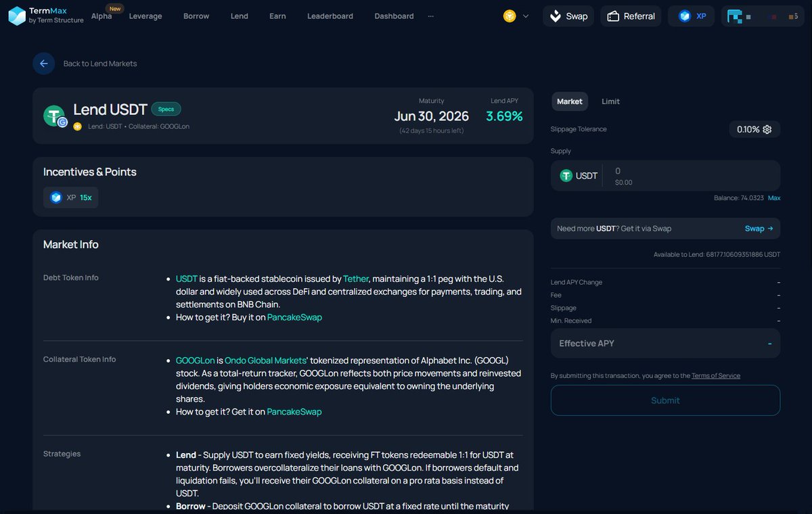Click the Swap link for more USDT
This screenshot has height=514, width=812.
pyautogui.click(x=759, y=229)
